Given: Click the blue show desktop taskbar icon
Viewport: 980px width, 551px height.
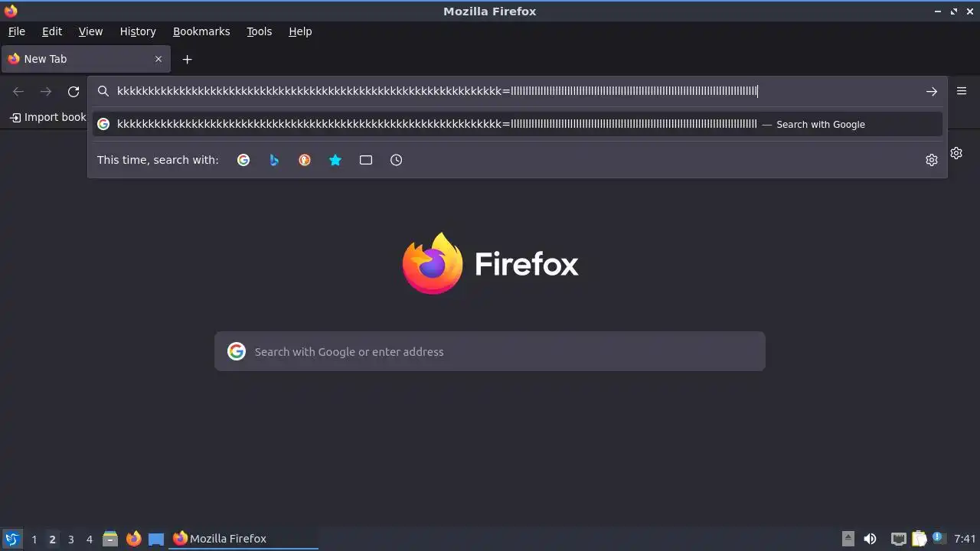Looking at the screenshot, I should click(x=156, y=539).
